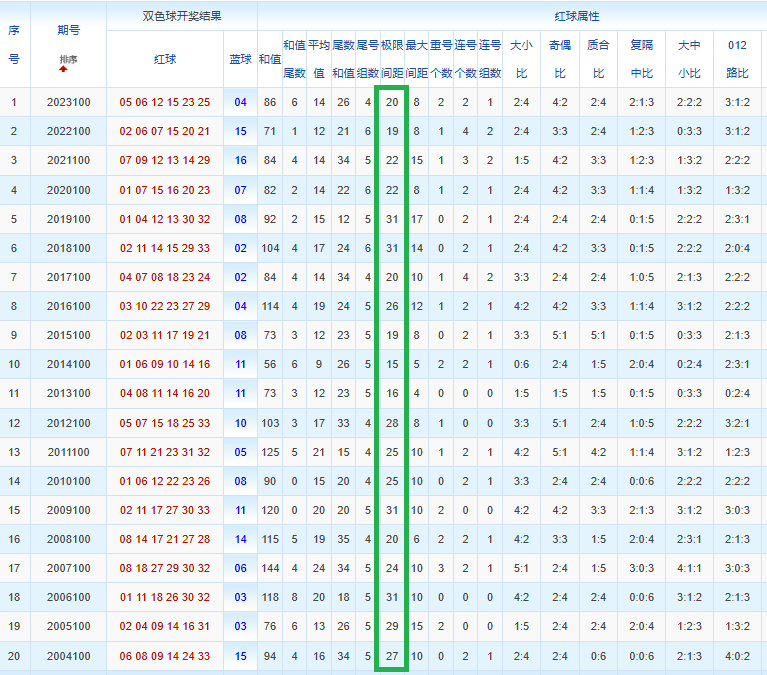Select blue ball 04 in row 1

pos(240,102)
